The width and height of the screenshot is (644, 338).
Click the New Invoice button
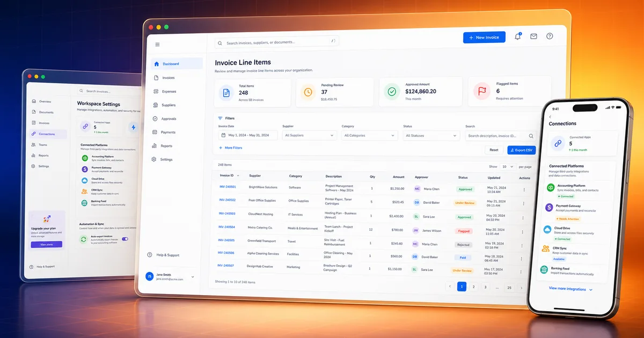(x=484, y=38)
